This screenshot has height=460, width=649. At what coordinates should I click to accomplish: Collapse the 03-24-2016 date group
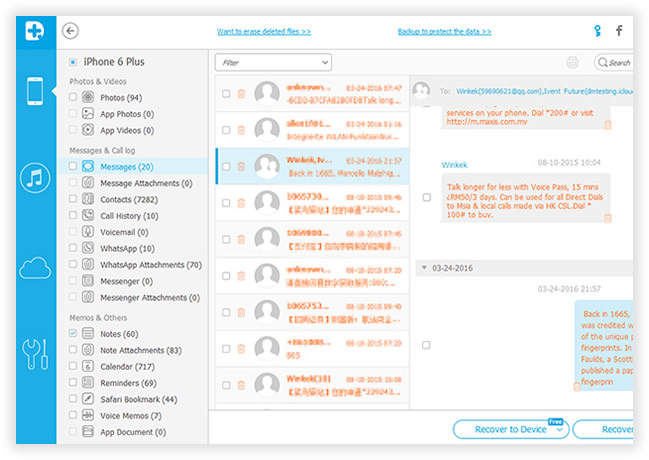click(x=424, y=268)
